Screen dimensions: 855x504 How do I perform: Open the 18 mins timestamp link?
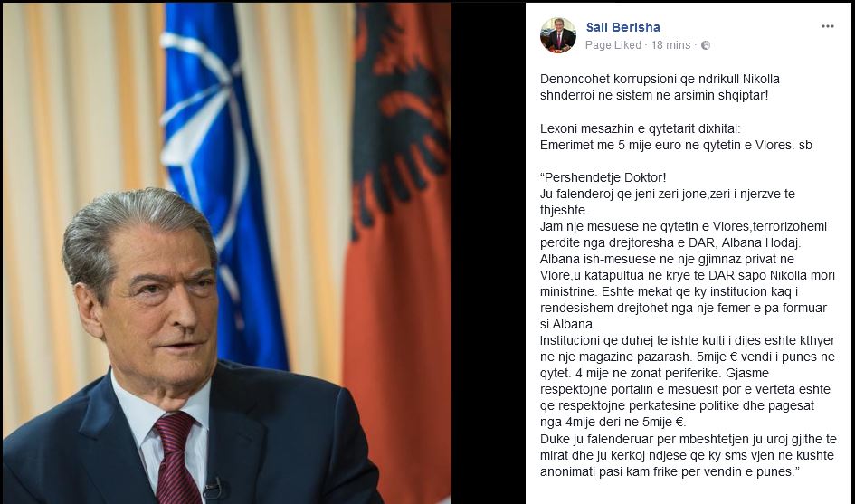(670, 45)
